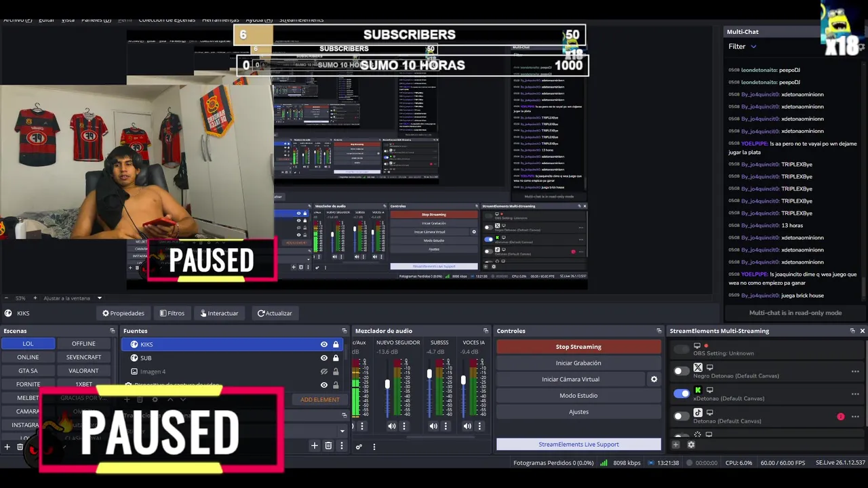The image size is (868, 488).
Task: Adjust SUBSSS volume slider
Action: 429,374
